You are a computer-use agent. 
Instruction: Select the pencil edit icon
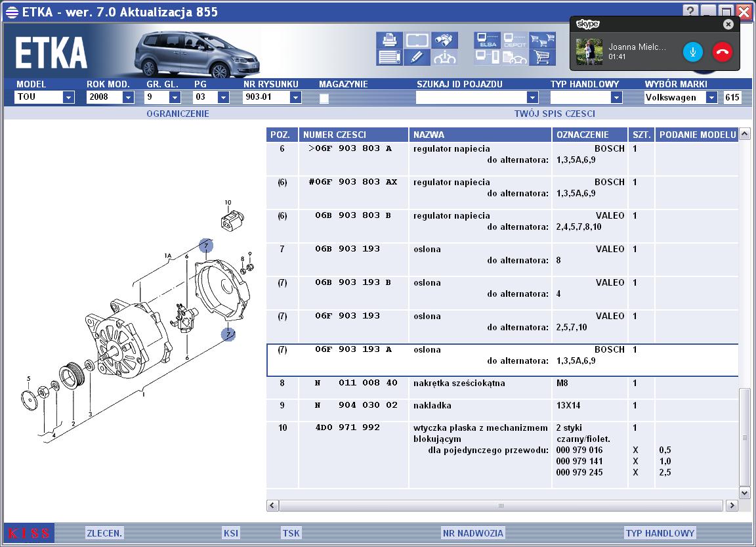pos(417,57)
